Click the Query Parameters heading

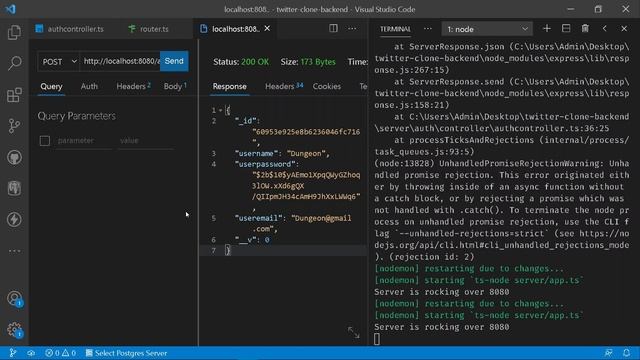76,116
